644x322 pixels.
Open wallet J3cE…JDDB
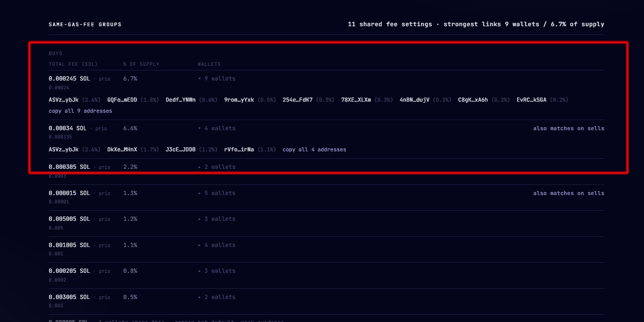pos(180,149)
